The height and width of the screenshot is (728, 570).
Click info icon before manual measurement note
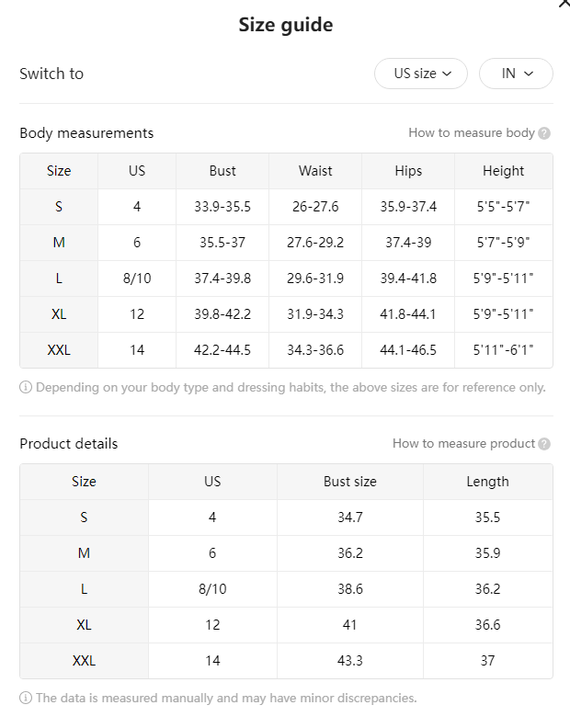pos(26,698)
